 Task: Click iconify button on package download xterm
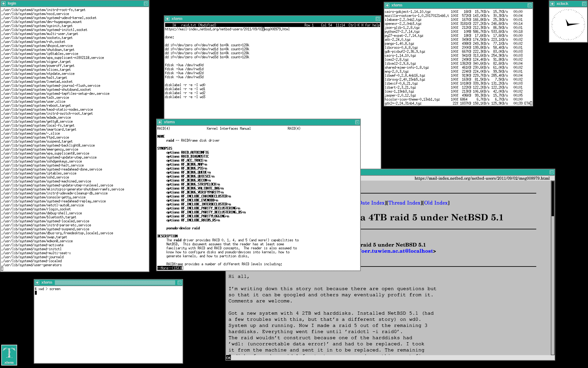(x=387, y=5)
